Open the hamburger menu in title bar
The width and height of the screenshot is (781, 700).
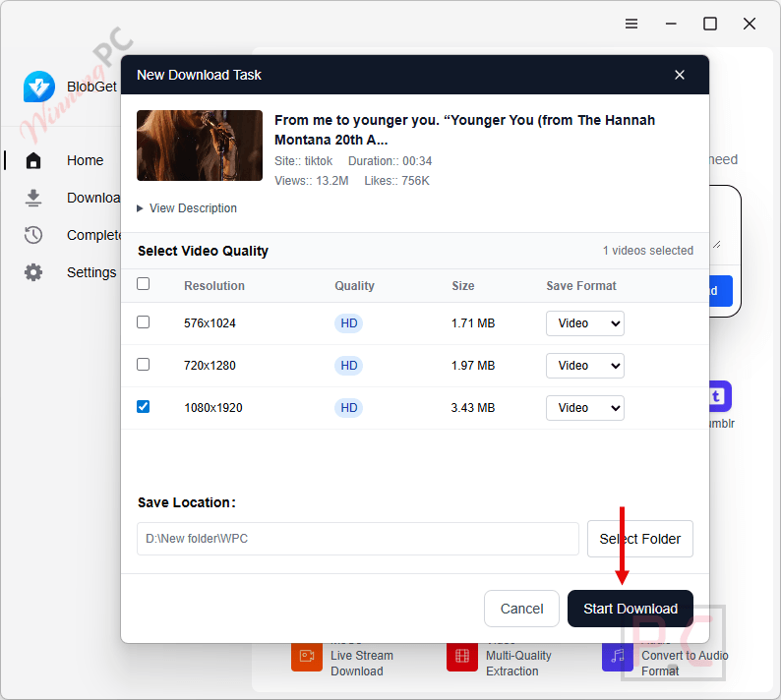tap(631, 24)
